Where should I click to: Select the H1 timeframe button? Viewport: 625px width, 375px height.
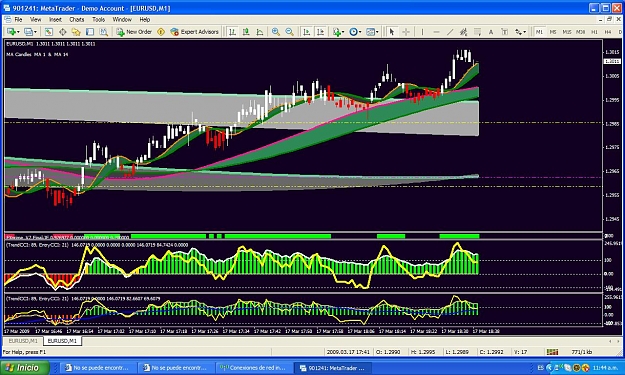point(594,32)
